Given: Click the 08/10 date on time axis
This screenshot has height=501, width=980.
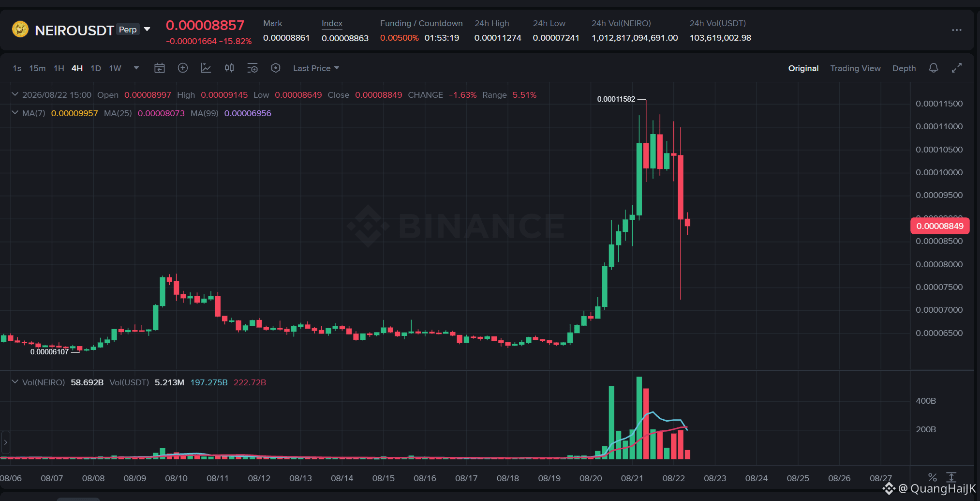Looking at the screenshot, I should click(176, 478).
